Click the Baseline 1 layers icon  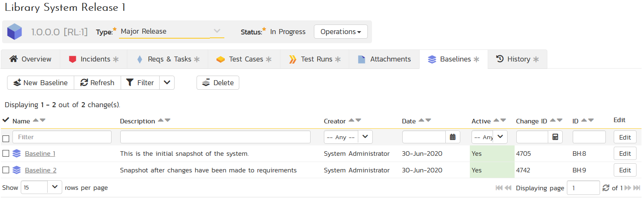pyautogui.click(x=17, y=154)
